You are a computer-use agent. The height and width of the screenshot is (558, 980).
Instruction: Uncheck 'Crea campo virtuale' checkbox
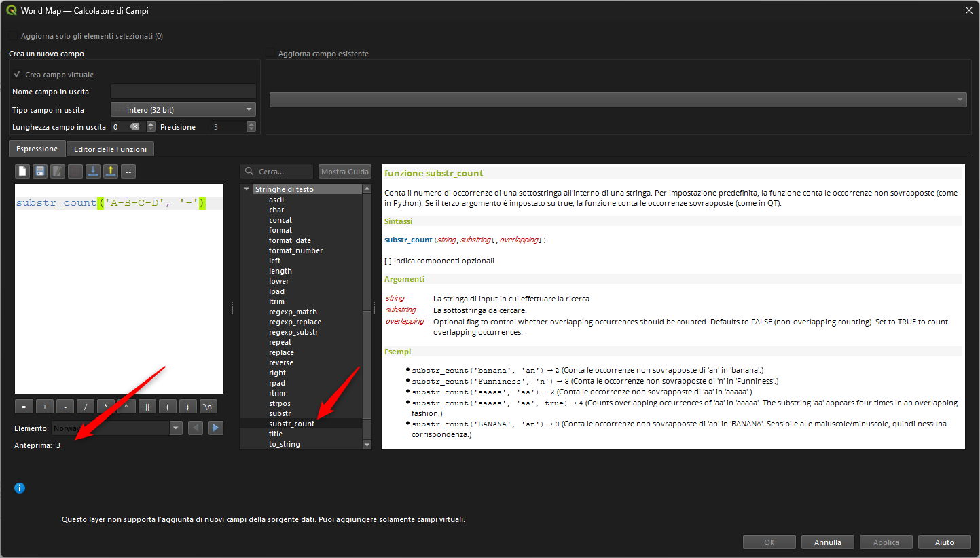(18, 75)
